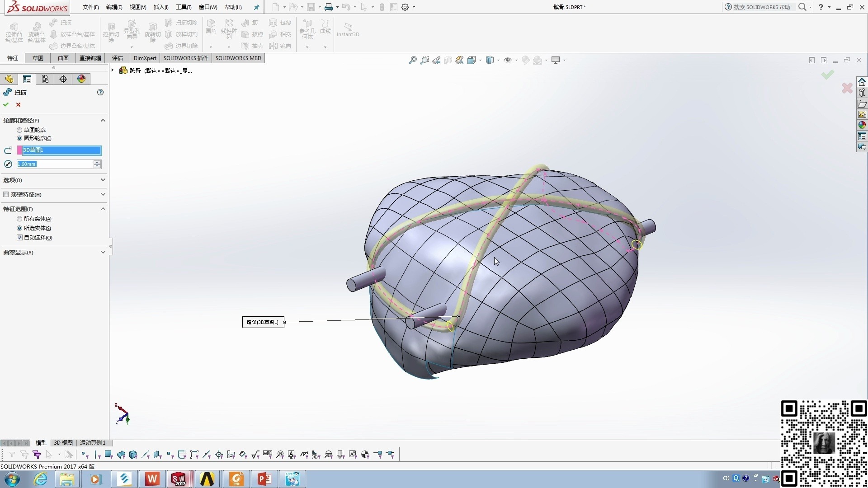Switch to the Surfaces tab
The width and height of the screenshot is (868, 488).
coord(63,58)
